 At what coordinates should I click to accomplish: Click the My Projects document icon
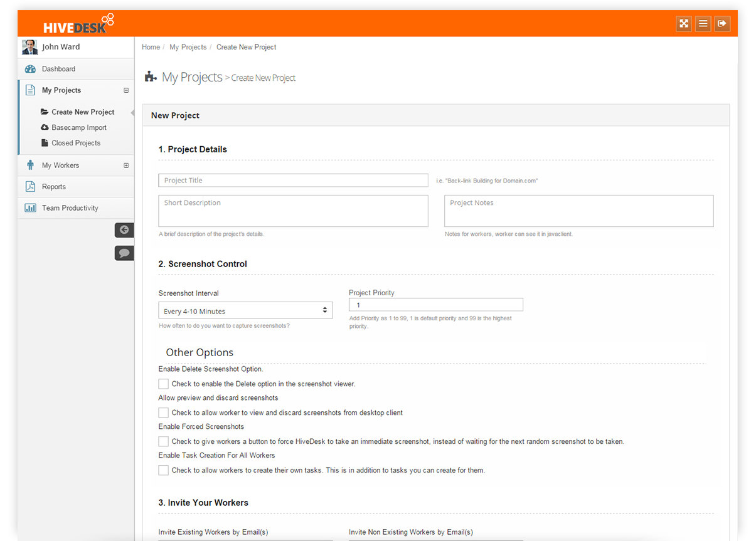[x=30, y=90]
